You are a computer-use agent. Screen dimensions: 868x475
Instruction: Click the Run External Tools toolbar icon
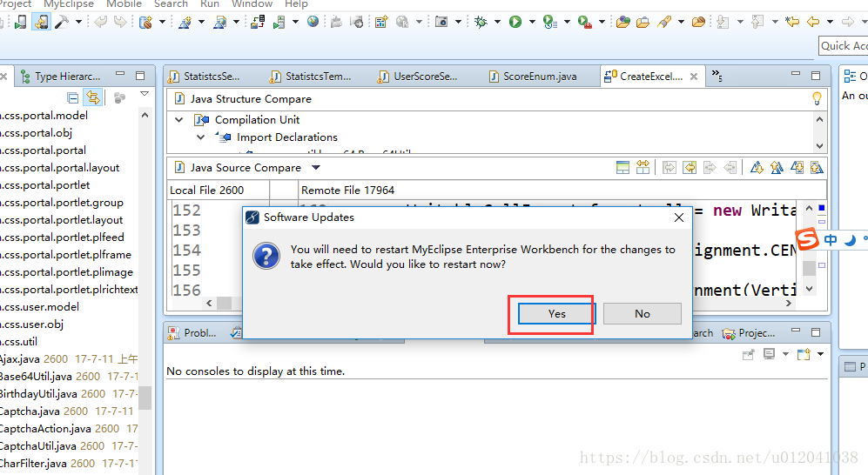584,22
